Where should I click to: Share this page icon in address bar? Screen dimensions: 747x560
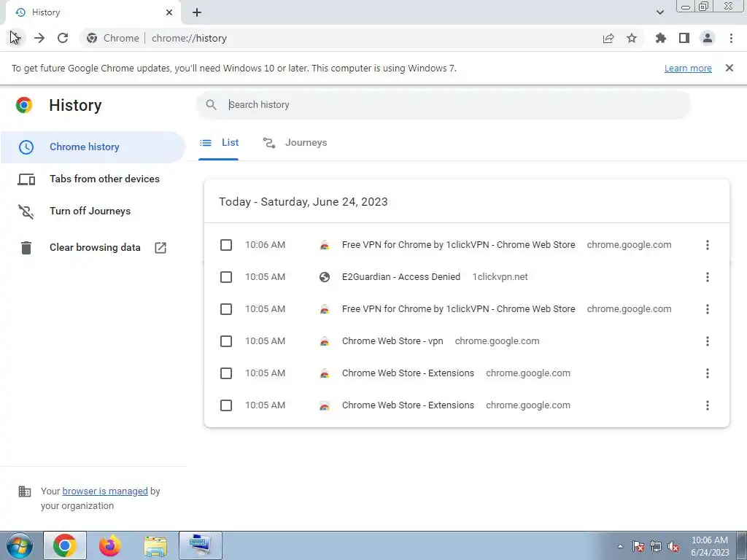tap(608, 39)
